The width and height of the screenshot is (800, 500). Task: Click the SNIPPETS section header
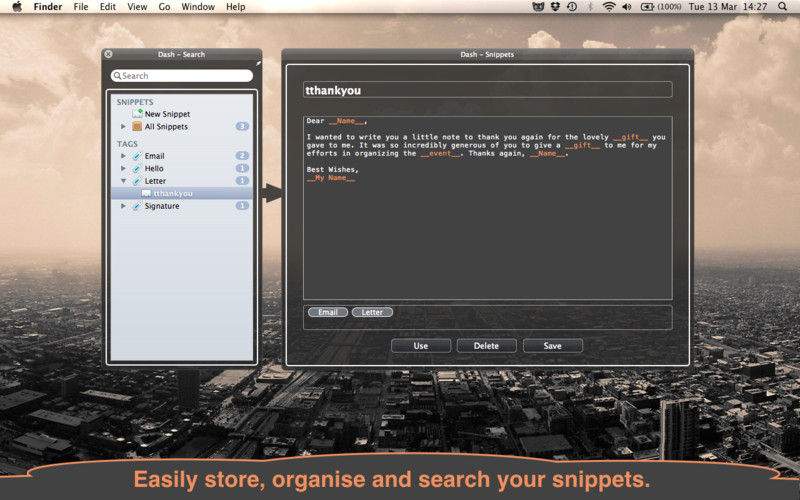point(135,102)
